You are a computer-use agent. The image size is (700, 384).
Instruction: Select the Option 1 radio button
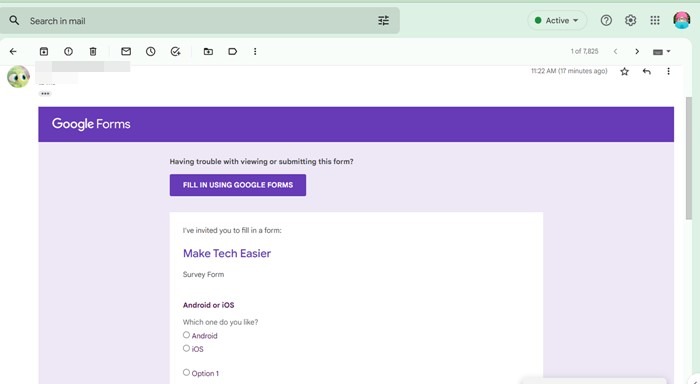pos(186,372)
